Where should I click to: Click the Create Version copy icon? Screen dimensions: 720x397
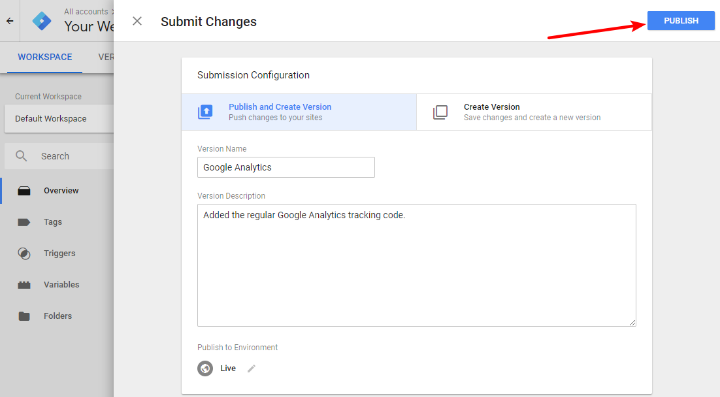coord(440,112)
